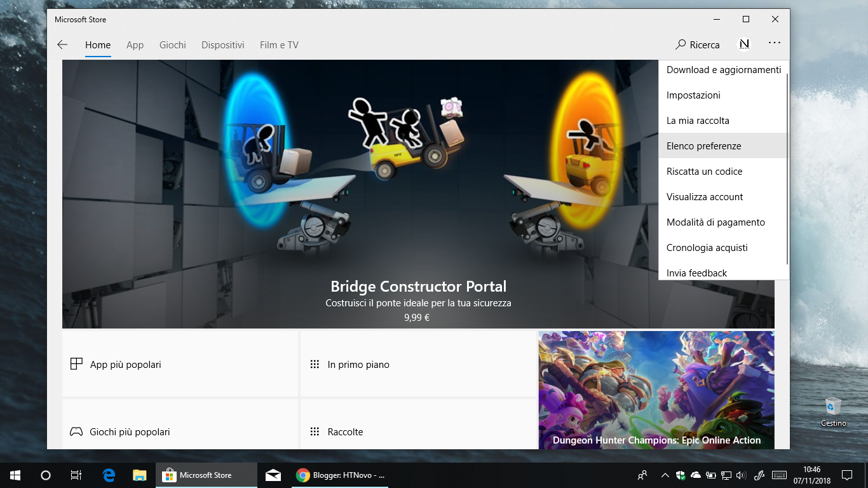The image size is (868, 488).
Task: Open Task View on the taskbar
Action: 76,475
